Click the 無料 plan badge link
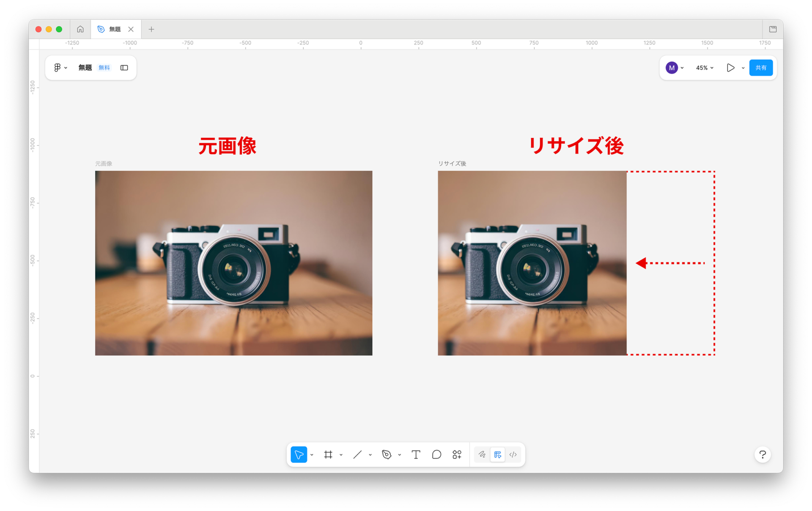This screenshot has height=511, width=812. 104,68
